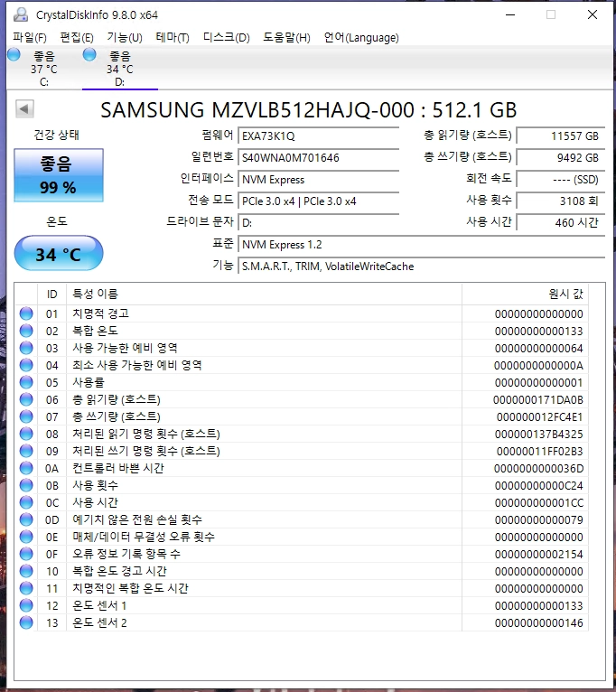Open the 테마(T) menu
The image size is (616, 692).
(173, 38)
